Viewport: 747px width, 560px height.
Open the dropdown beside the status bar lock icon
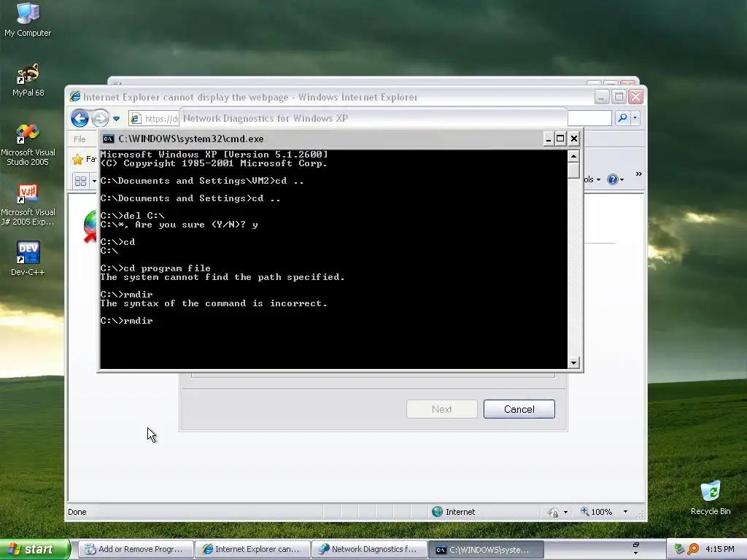[x=565, y=513]
